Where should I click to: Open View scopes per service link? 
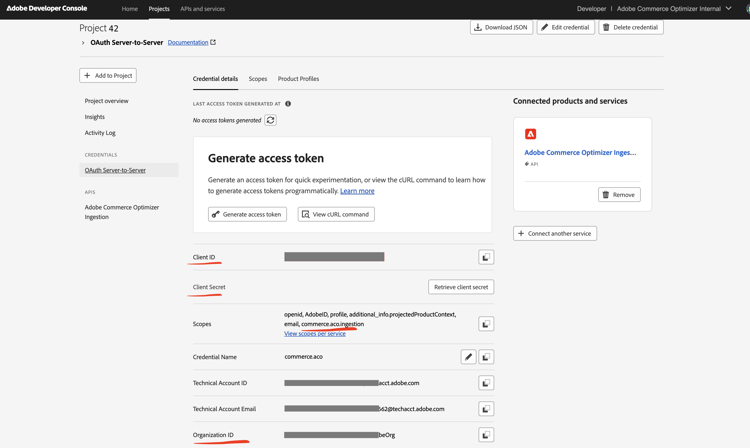point(315,334)
